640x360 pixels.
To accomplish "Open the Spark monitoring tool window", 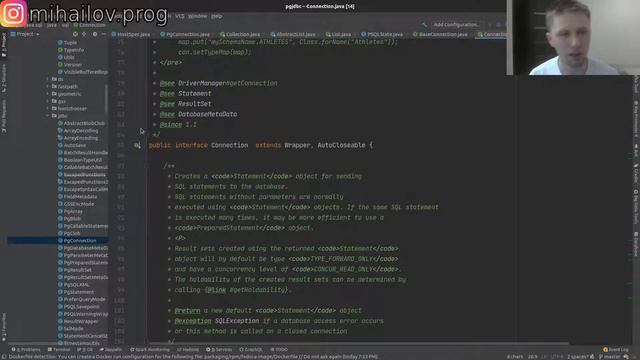I will (150, 349).
